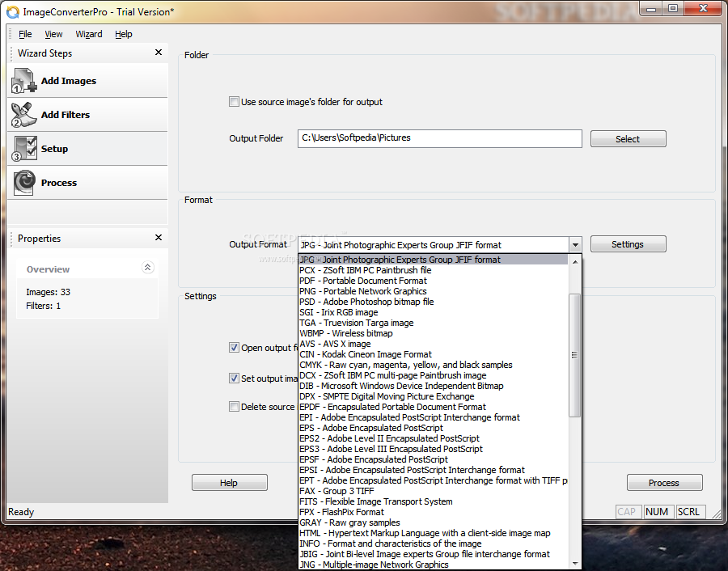
Task: Select GRAY - Raw gray samples
Action: pos(434,522)
